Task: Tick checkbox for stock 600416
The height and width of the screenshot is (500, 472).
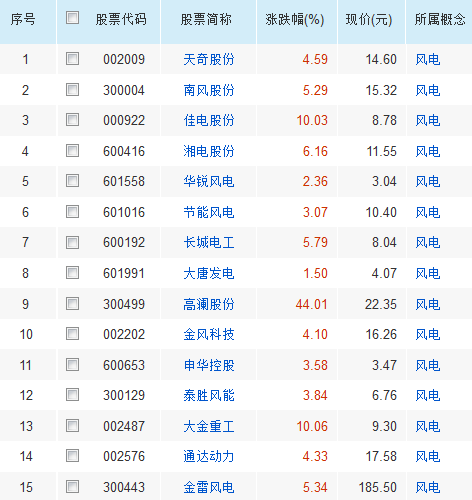Action: (x=72, y=151)
